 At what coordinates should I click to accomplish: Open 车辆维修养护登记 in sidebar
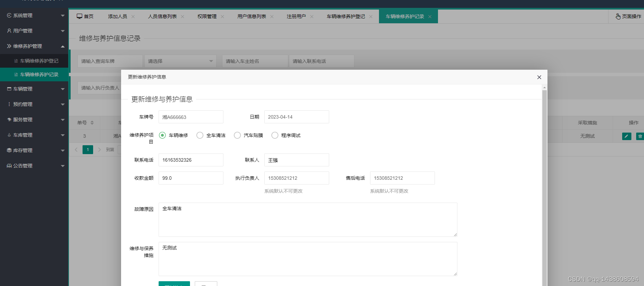click(x=34, y=61)
